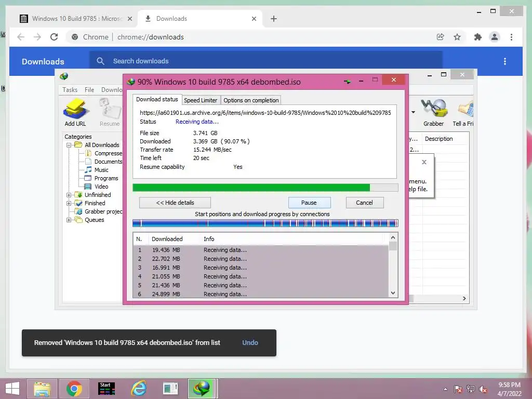Image resolution: width=532 pixels, height=399 pixels.
Task: Open the toolbar dropdown arrow beside Grabber
Action: pyautogui.click(x=413, y=112)
